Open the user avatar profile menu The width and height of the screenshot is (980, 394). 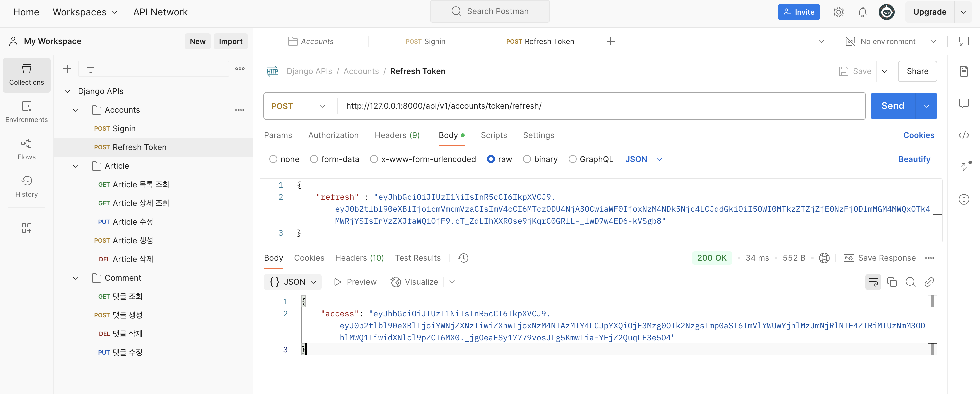point(886,12)
